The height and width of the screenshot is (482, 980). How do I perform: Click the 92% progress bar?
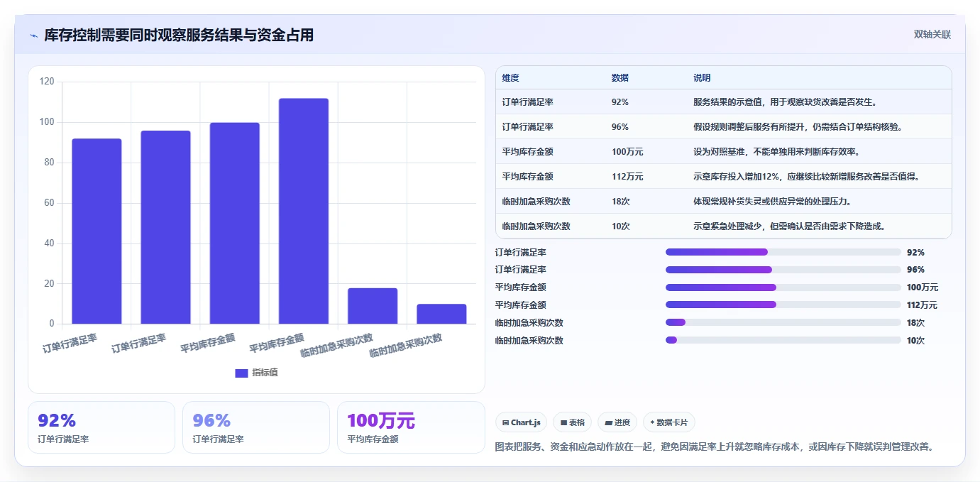point(783,252)
